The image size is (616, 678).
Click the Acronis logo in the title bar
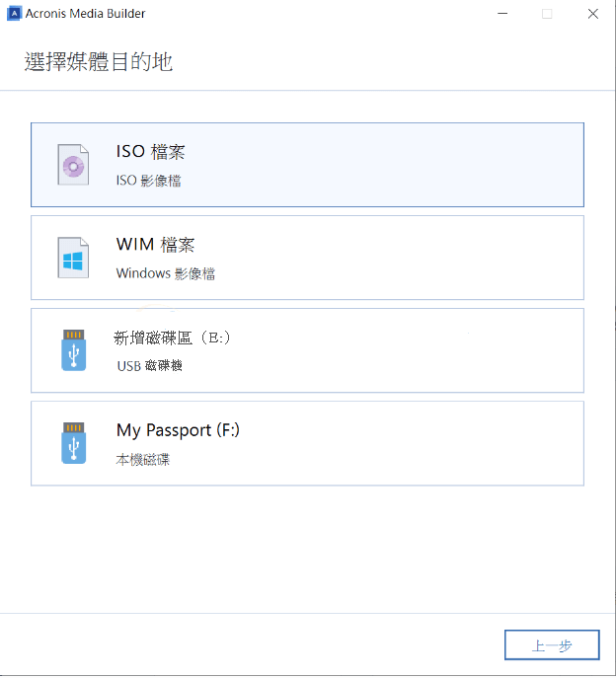[x=14, y=14]
